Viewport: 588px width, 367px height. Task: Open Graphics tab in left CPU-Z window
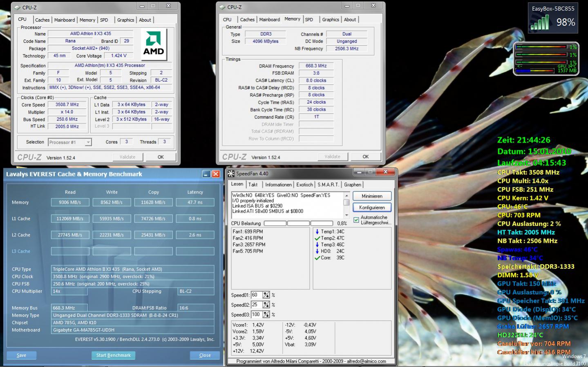(x=125, y=20)
